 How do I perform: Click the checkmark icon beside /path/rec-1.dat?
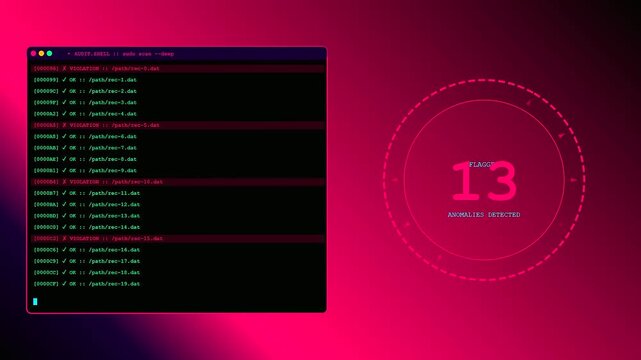point(64,80)
